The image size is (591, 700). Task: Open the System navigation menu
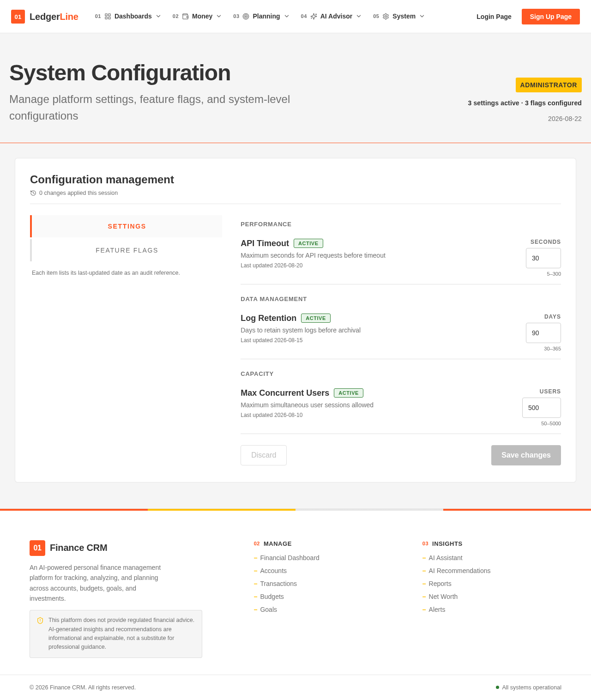click(x=399, y=16)
